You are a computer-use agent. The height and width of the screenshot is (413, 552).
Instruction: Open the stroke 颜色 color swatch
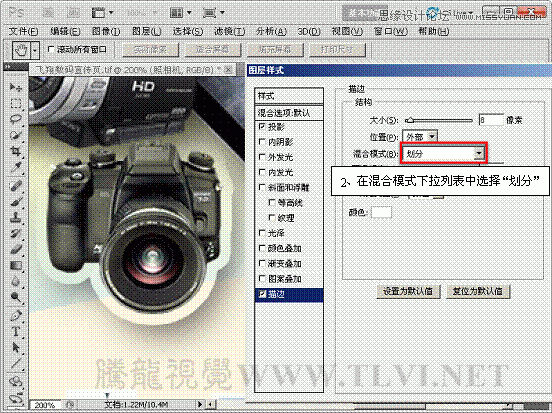pos(381,212)
